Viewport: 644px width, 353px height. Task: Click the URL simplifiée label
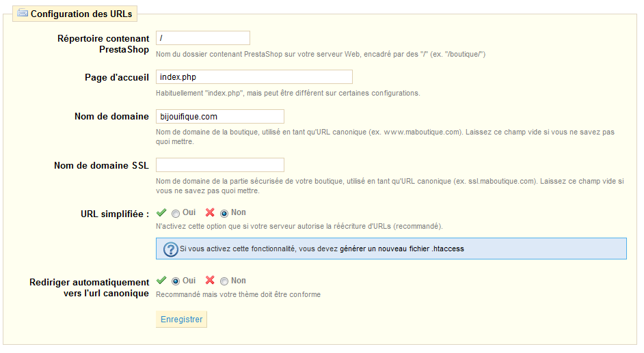[x=115, y=214]
